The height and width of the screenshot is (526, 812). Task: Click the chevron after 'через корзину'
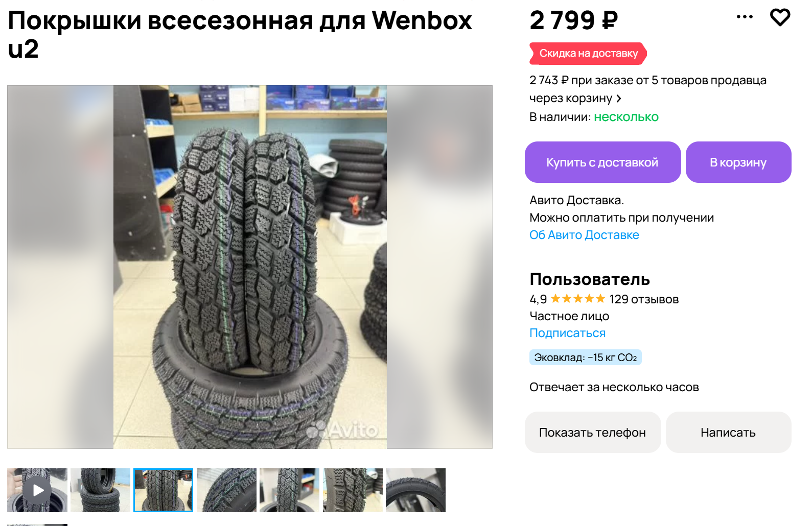619,98
